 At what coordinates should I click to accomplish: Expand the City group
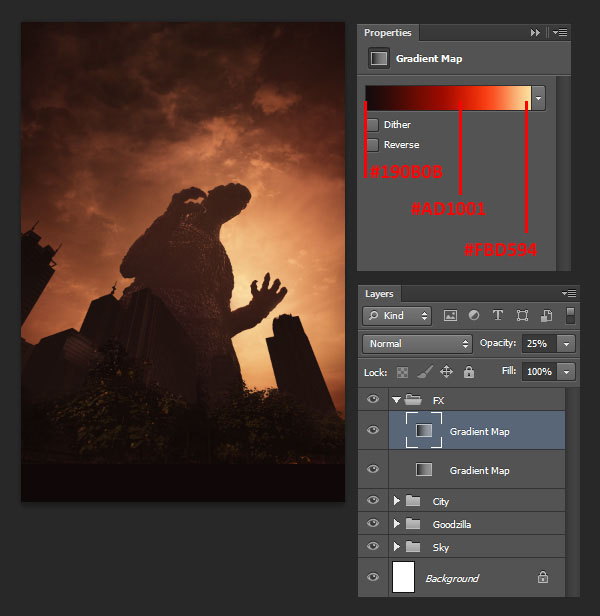397,500
